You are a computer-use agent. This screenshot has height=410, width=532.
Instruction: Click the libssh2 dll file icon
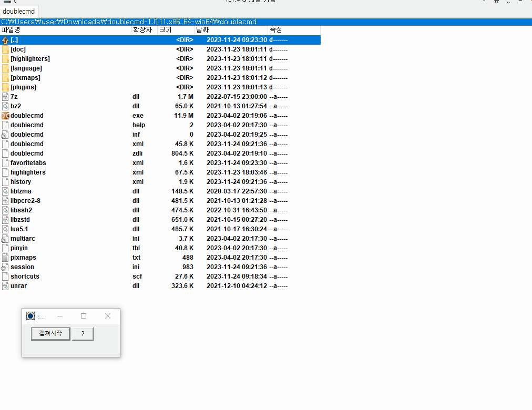[5, 211]
